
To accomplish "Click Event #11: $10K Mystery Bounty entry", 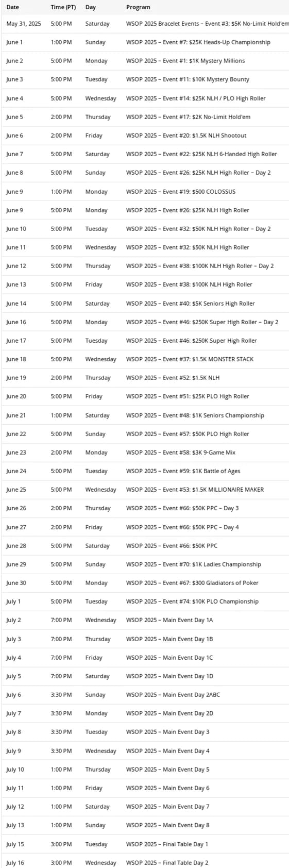I will click(188, 79).
